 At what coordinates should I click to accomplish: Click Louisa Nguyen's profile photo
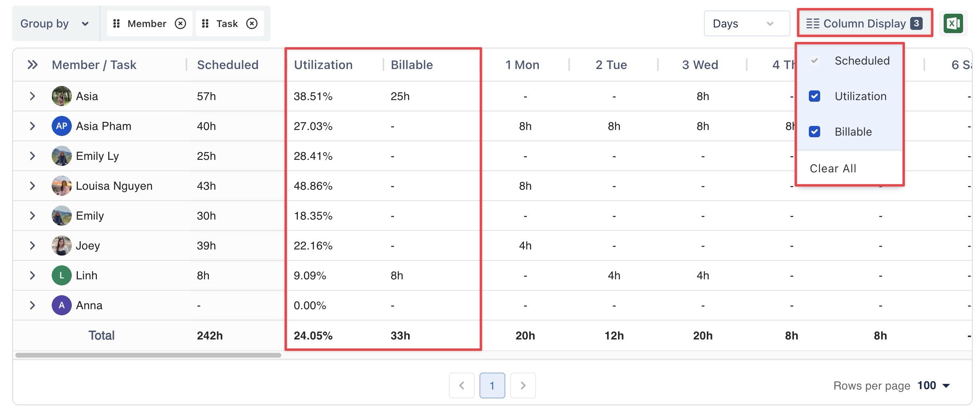[x=61, y=186]
